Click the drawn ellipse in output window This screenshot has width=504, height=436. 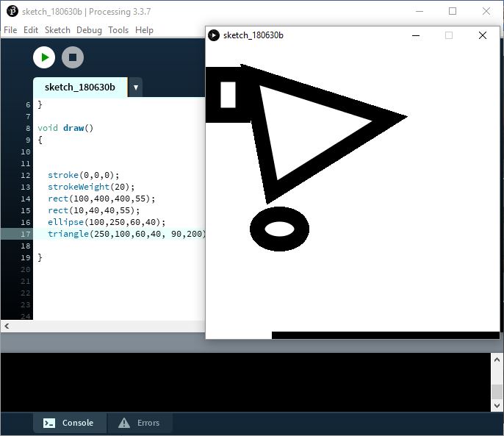280,229
